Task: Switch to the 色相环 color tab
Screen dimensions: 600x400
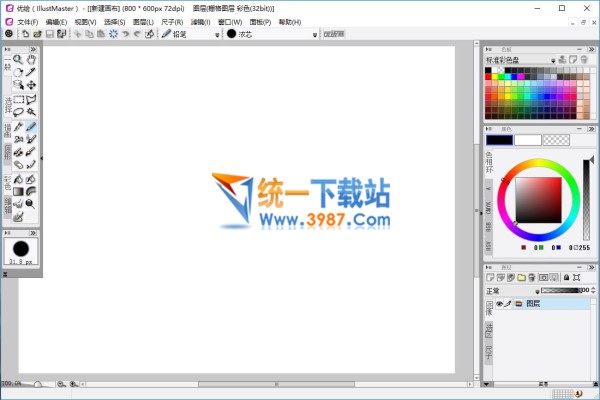Action: 489,163
